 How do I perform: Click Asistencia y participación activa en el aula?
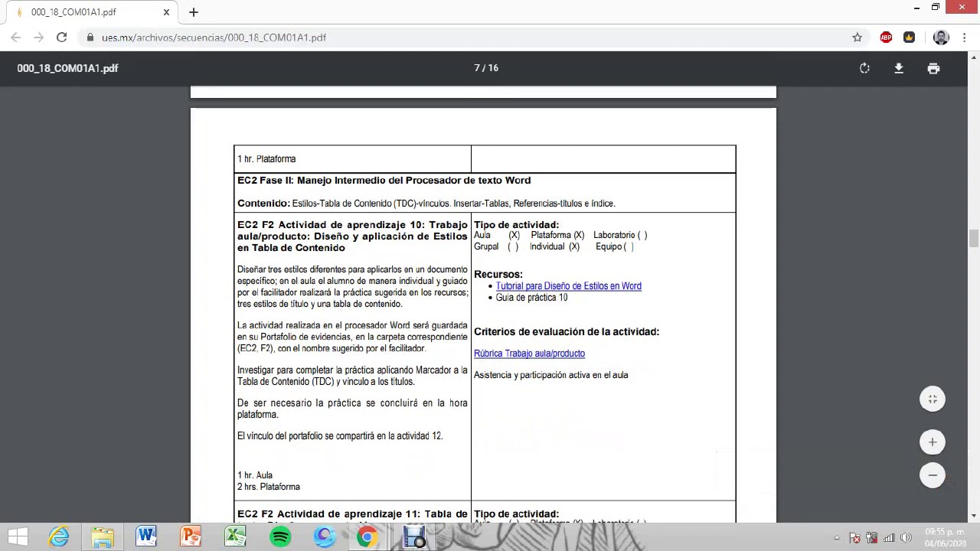point(550,375)
